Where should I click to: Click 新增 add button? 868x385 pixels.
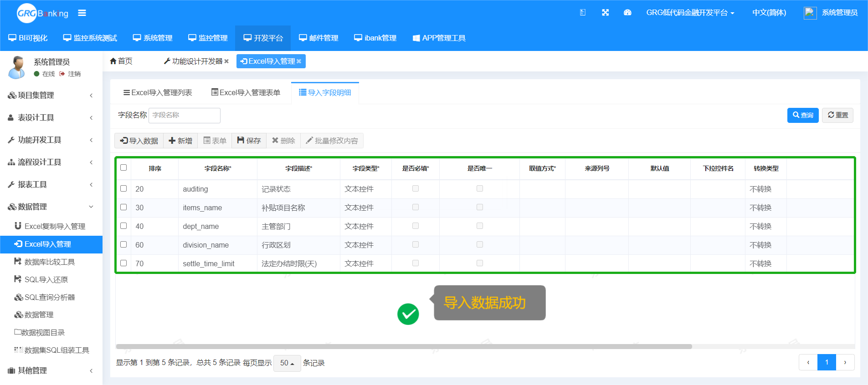point(180,141)
